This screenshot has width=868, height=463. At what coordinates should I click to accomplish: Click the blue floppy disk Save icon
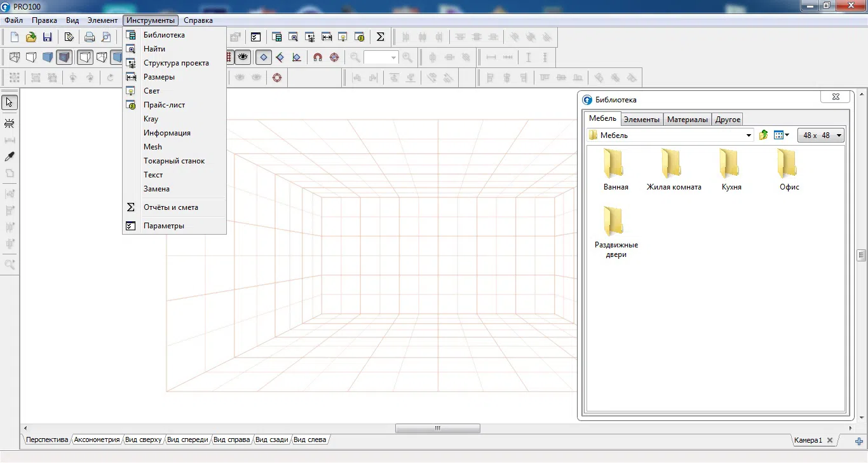pos(47,37)
